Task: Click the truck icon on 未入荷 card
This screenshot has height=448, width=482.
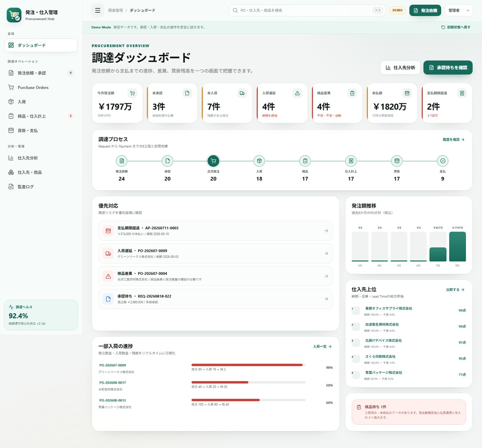Action: coord(242,93)
